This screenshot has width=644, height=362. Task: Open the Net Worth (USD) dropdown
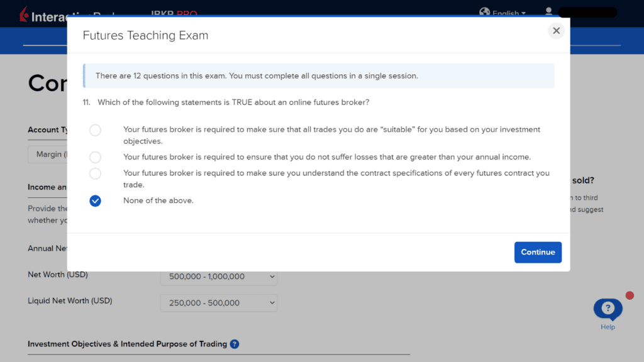click(218, 277)
